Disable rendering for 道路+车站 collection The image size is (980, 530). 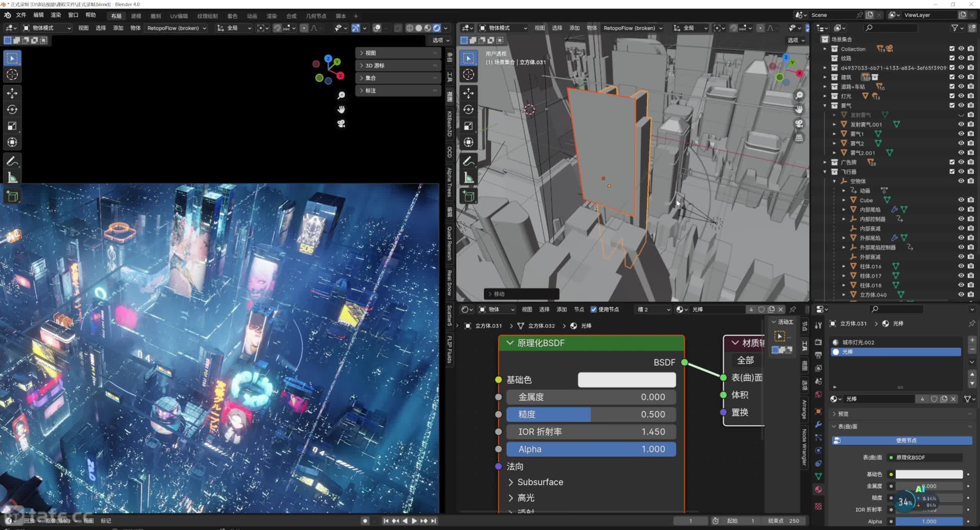coord(971,87)
